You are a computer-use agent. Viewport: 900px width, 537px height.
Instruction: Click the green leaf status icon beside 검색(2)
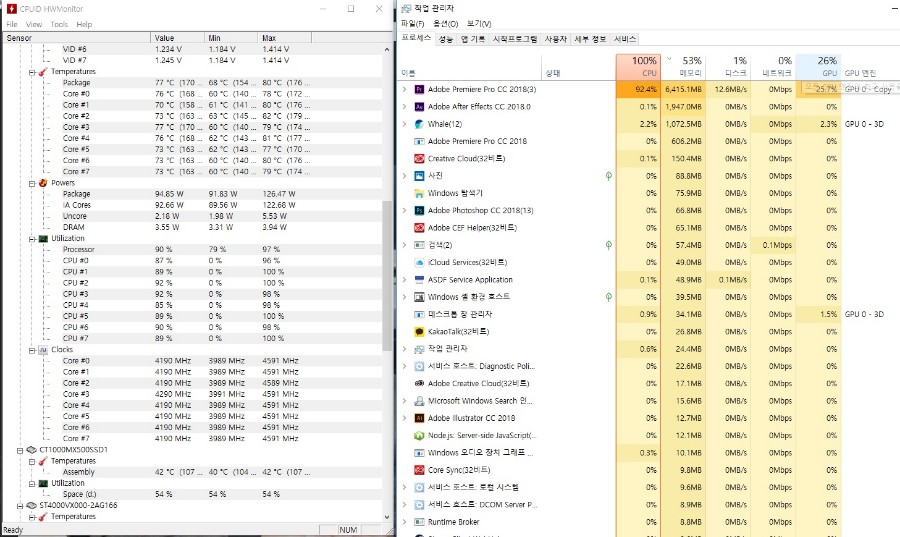tap(608, 245)
